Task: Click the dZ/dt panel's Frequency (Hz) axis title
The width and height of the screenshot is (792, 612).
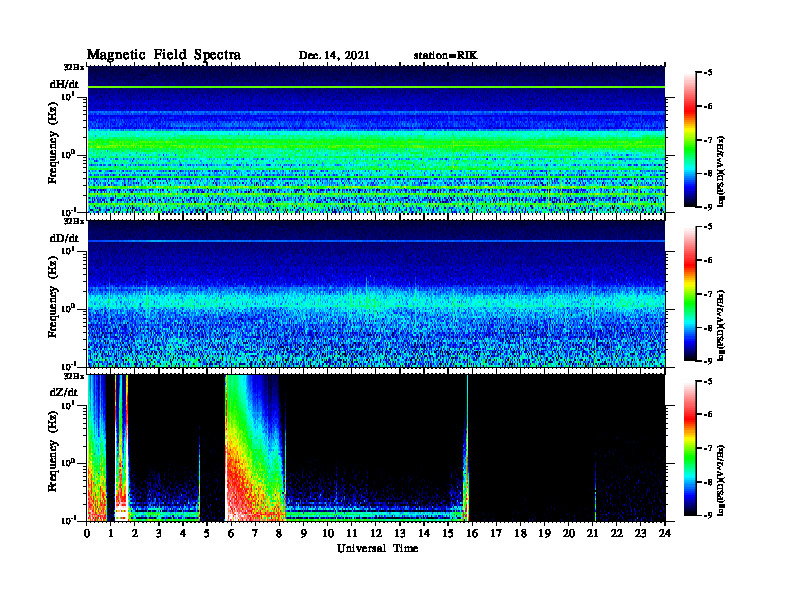Action: click(x=53, y=451)
